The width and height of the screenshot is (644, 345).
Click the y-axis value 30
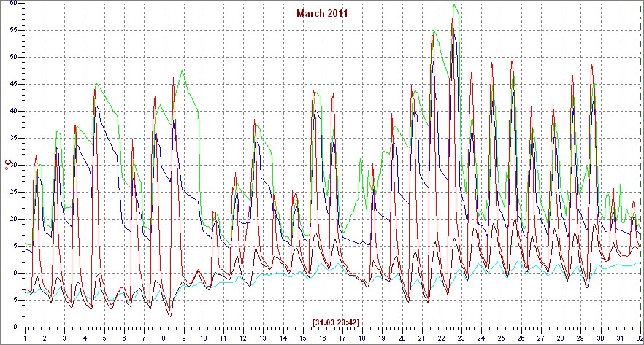point(13,165)
